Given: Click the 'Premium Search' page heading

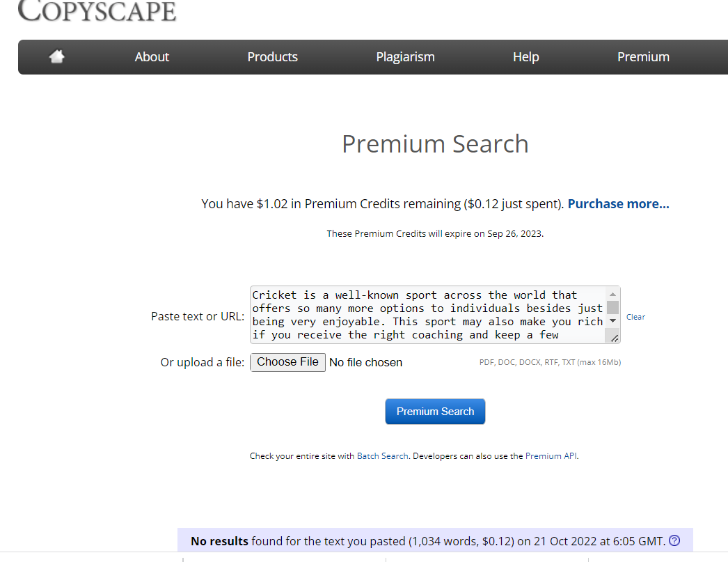Looking at the screenshot, I should [x=435, y=144].
